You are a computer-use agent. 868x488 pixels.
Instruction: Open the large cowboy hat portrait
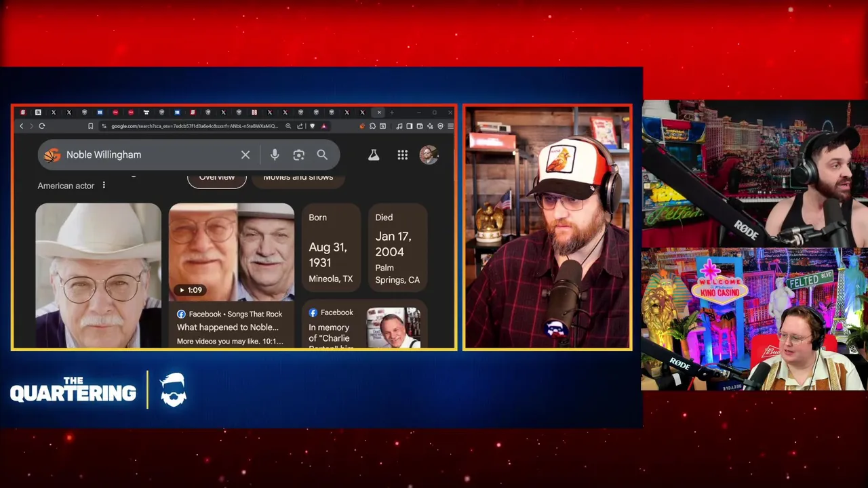pos(98,275)
